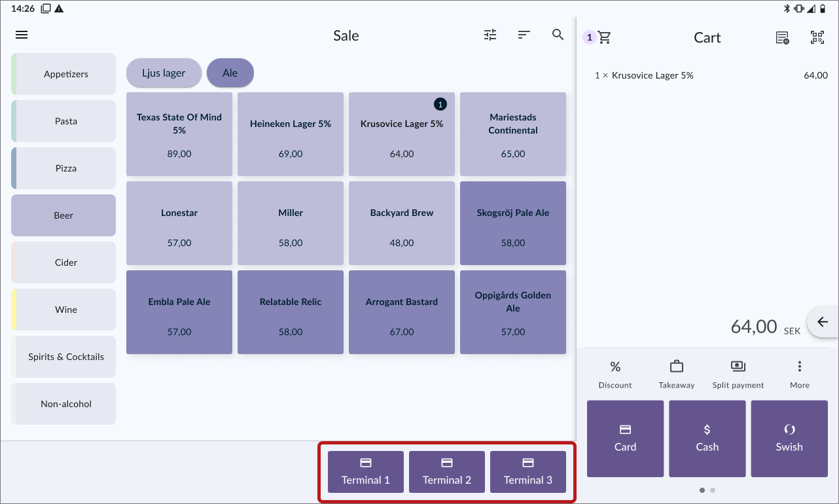The height and width of the screenshot is (504, 839).
Task: Click the battery status icon
Action: 823,9
